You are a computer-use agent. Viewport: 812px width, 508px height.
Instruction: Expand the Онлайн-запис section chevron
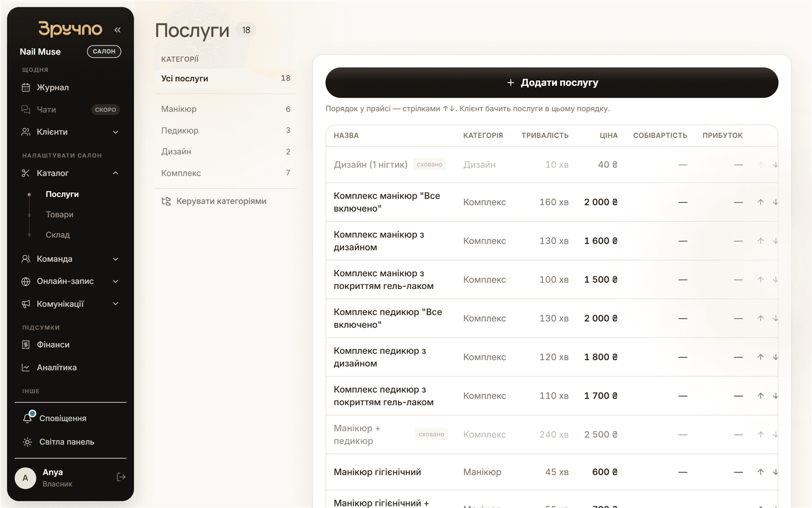pos(116,281)
